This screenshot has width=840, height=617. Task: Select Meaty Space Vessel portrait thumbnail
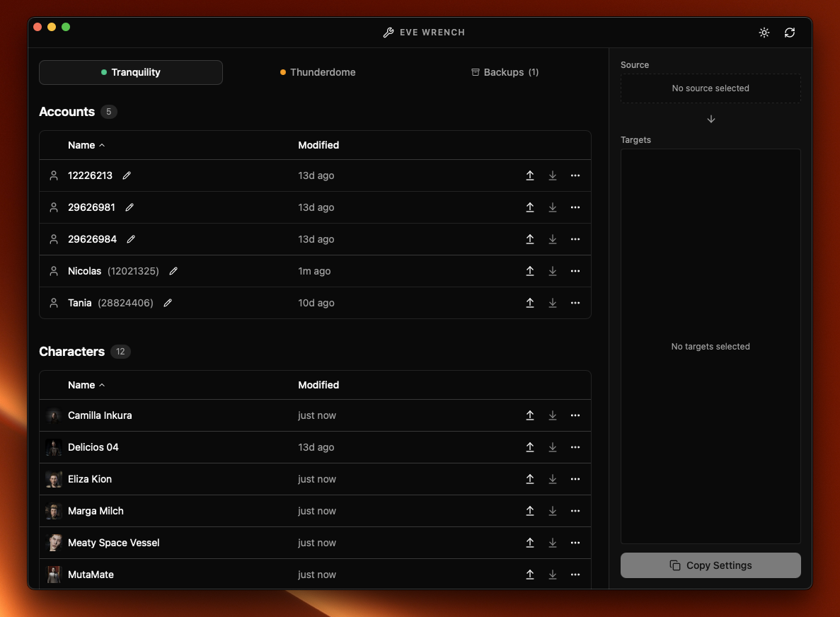[x=54, y=543]
